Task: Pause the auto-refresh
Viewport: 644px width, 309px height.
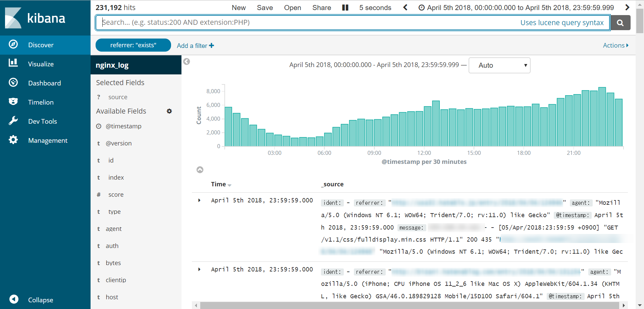Action: coord(345,7)
